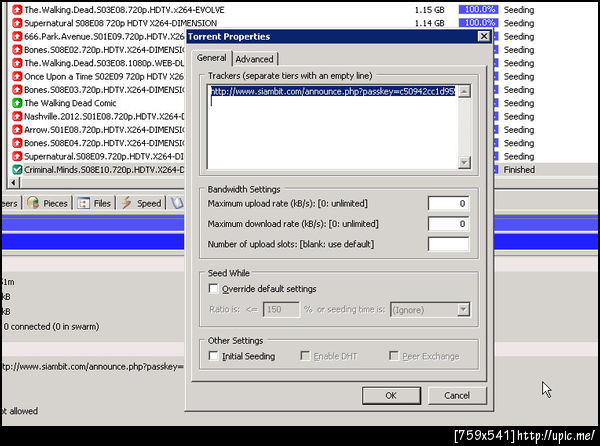
Task: Click the upper pieces availability bar
Action: coord(93,223)
